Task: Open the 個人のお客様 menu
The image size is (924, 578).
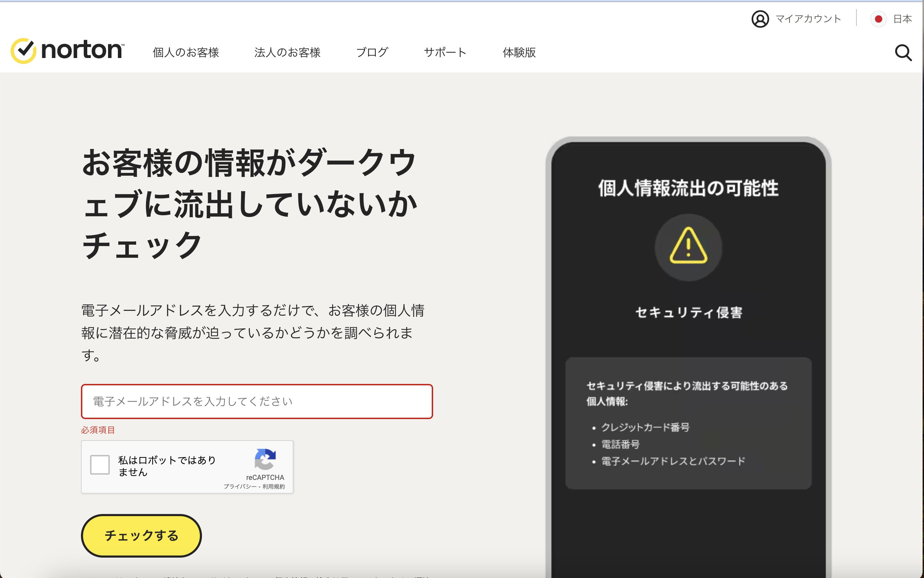Action: 185,52
